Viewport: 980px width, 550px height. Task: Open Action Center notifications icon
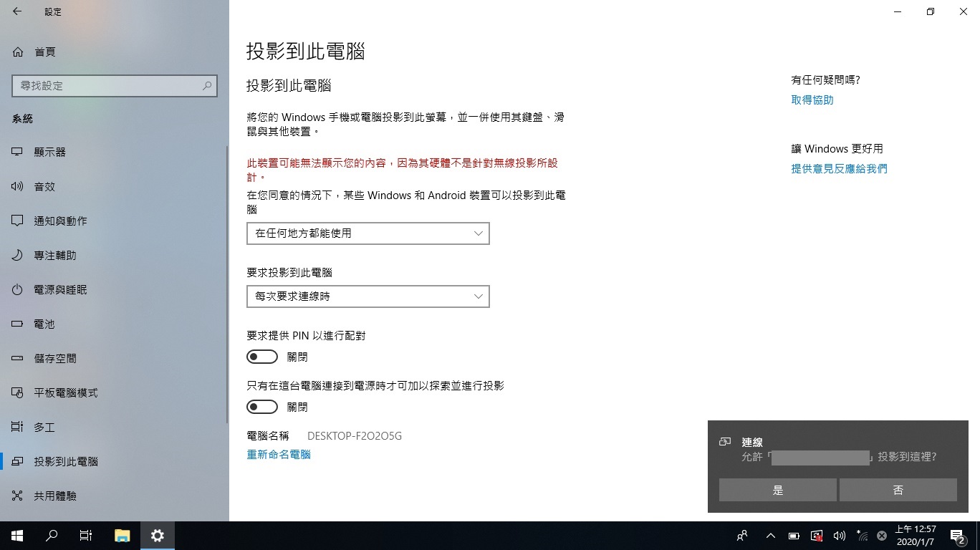[959, 536]
